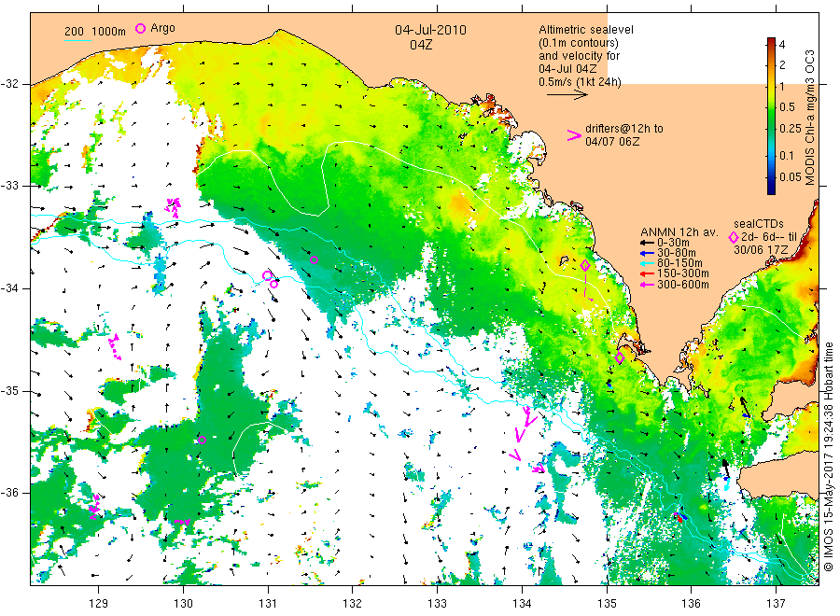Click the '1000m' contour legend label
840x616 pixels.
click(109, 32)
